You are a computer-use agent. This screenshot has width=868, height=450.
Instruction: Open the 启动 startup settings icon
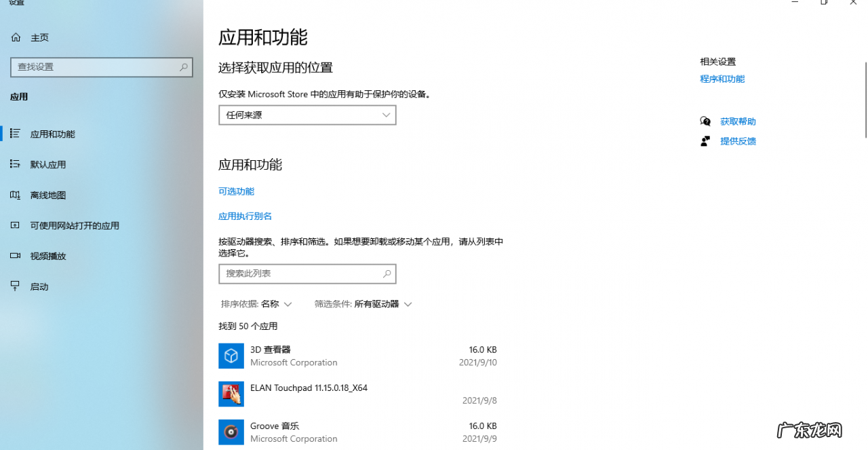(15, 286)
